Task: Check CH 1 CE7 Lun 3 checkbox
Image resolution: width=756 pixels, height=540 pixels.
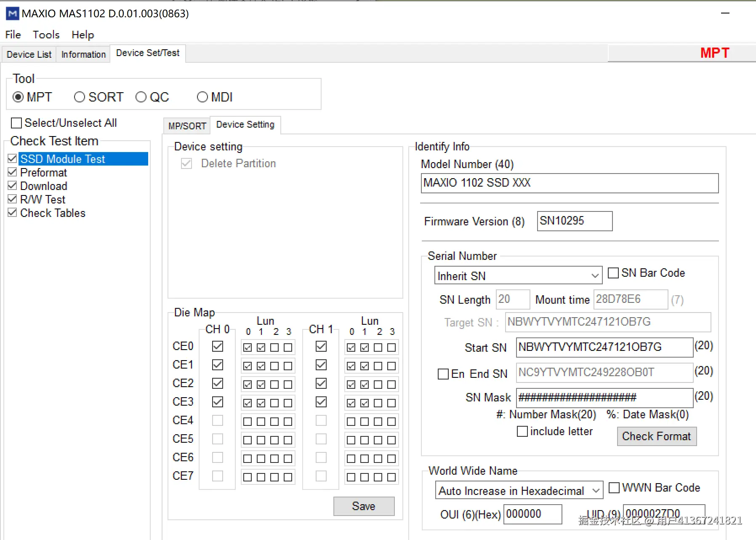Action: coord(391,477)
